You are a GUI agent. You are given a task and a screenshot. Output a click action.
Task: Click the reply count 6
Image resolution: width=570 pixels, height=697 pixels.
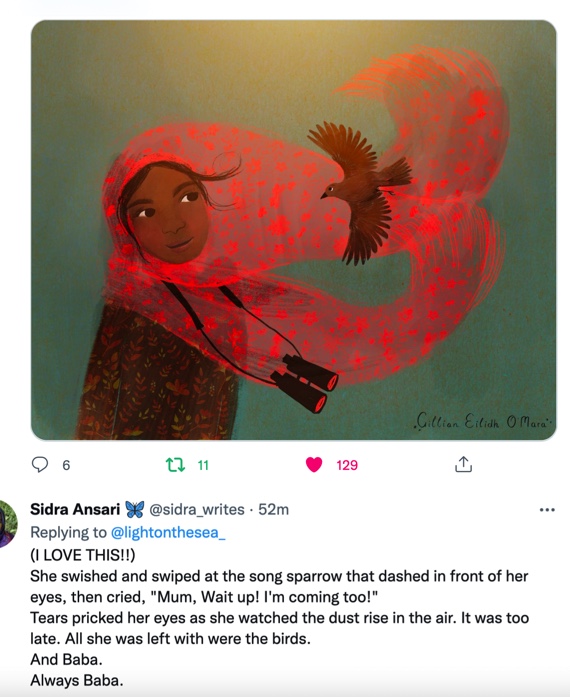point(66,465)
